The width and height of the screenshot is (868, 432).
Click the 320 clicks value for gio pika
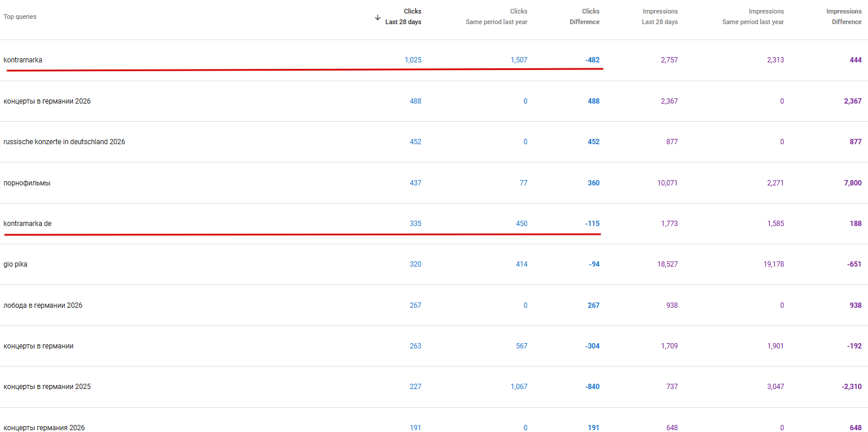click(416, 264)
